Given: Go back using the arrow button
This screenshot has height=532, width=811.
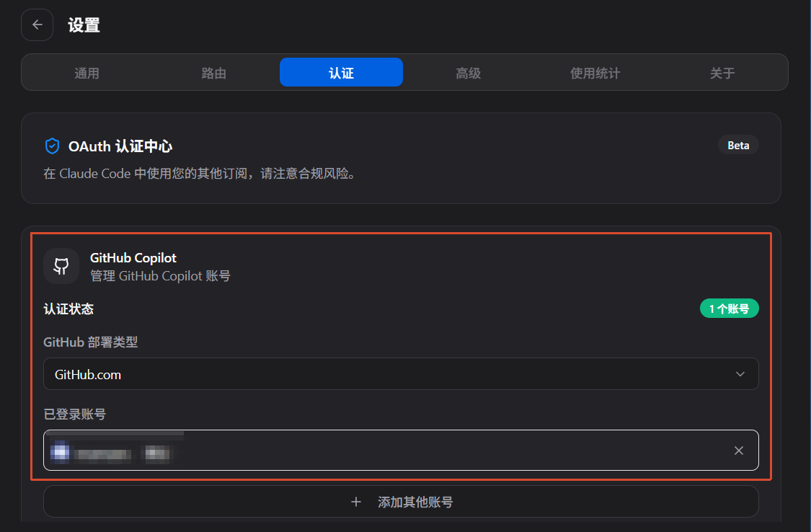Looking at the screenshot, I should (x=37, y=25).
